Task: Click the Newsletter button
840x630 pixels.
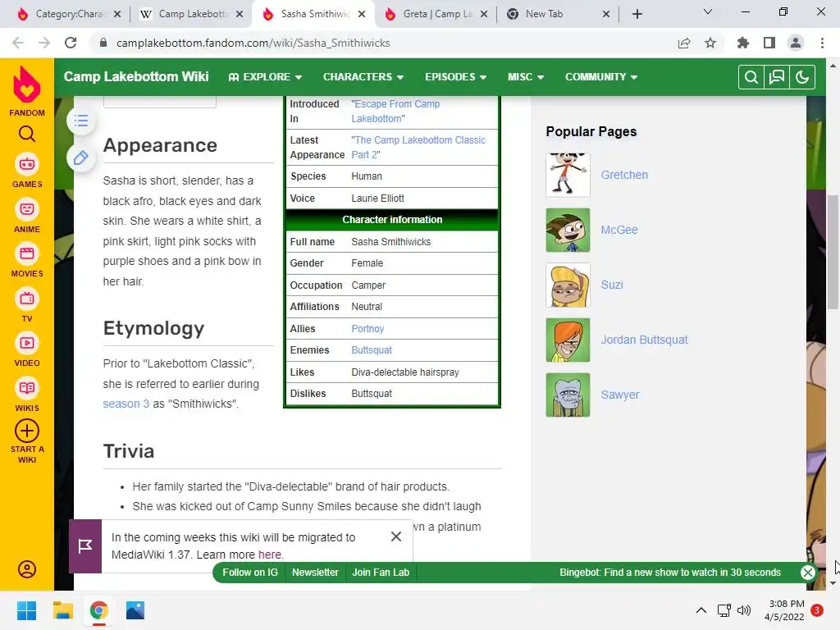Action: click(x=315, y=572)
